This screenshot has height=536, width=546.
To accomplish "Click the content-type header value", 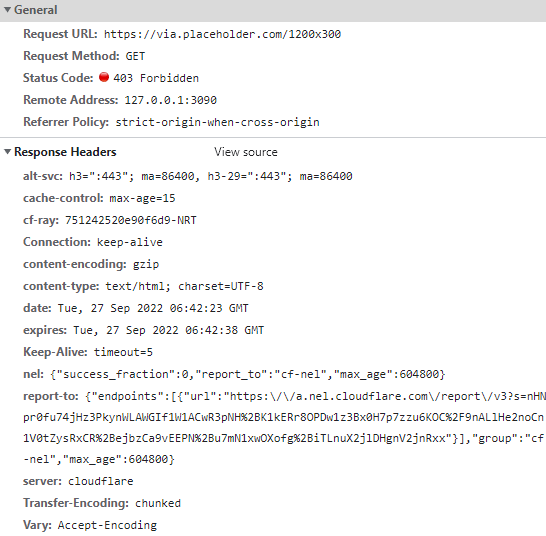I will (184, 286).
